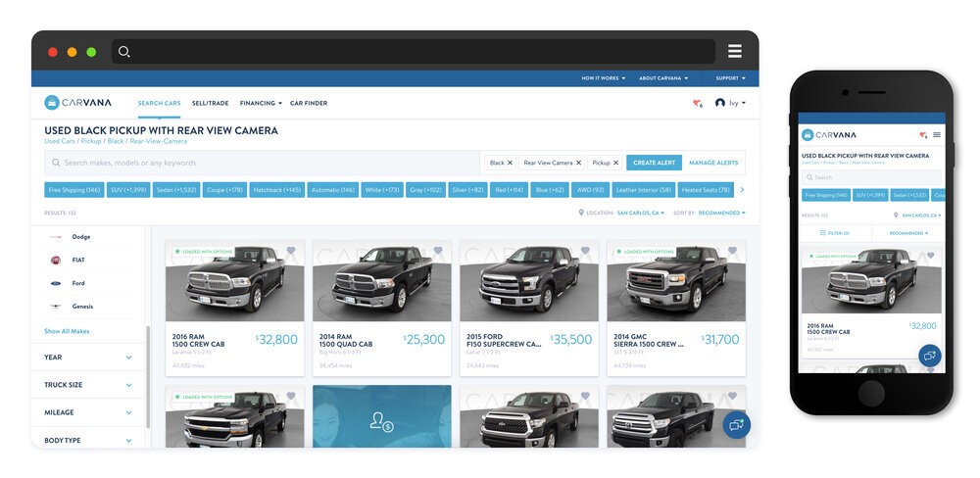
Task: Go to the Sell/Trade tab
Action: coord(210,103)
